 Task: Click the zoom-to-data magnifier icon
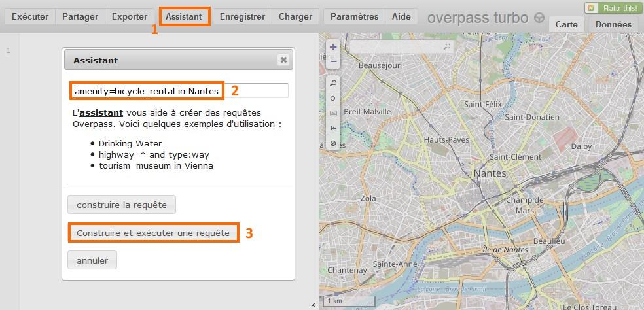pyautogui.click(x=333, y=84)
